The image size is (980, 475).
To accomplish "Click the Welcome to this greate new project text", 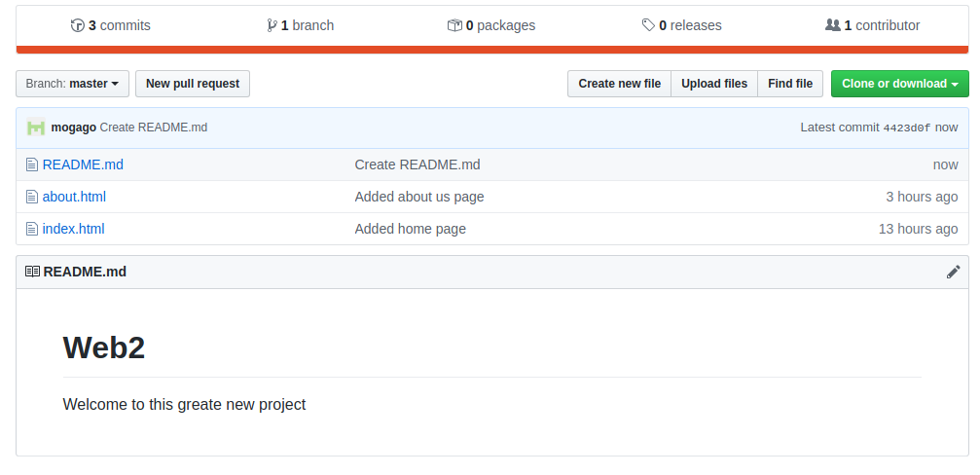I will click(x=184, y=404).
